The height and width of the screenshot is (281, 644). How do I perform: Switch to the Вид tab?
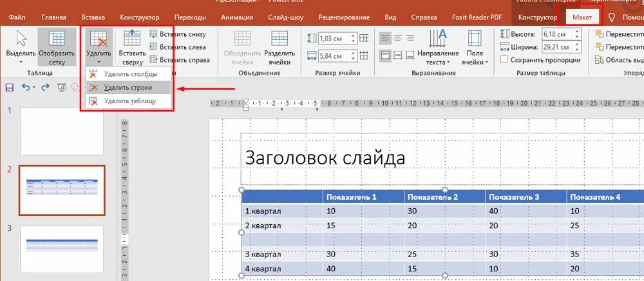pos(391,17)
